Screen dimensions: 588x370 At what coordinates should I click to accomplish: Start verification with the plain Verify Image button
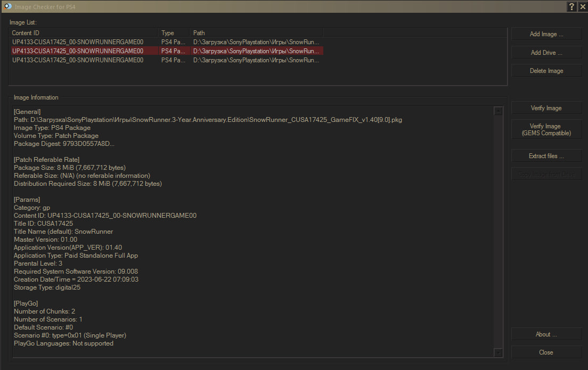pos(546,108)
